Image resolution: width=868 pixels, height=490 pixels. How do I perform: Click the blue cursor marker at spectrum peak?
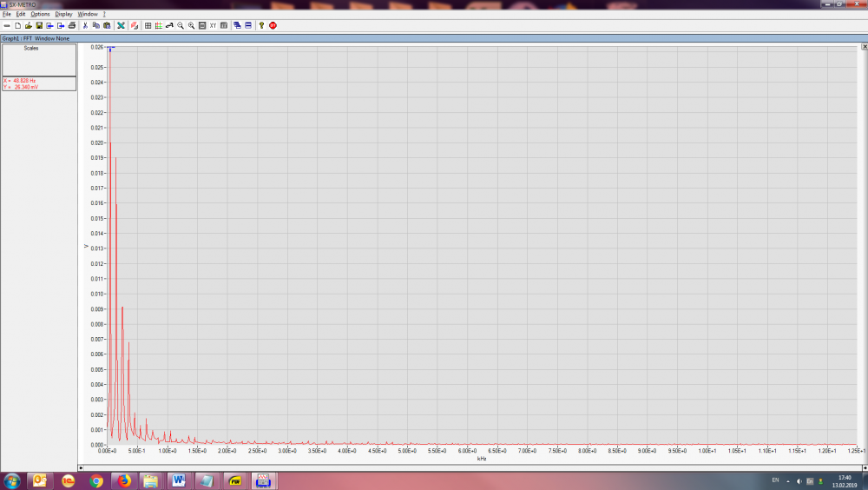(110, 49)
